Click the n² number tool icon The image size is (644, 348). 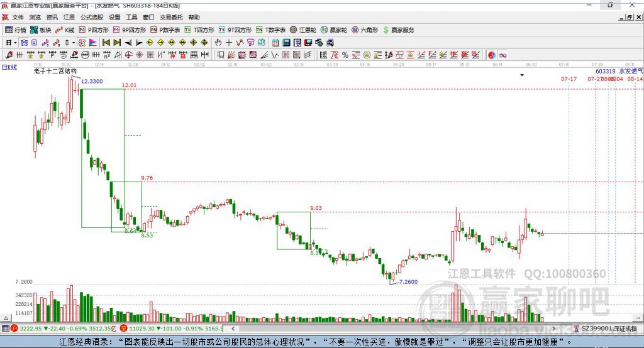click(x=107, y=55)
